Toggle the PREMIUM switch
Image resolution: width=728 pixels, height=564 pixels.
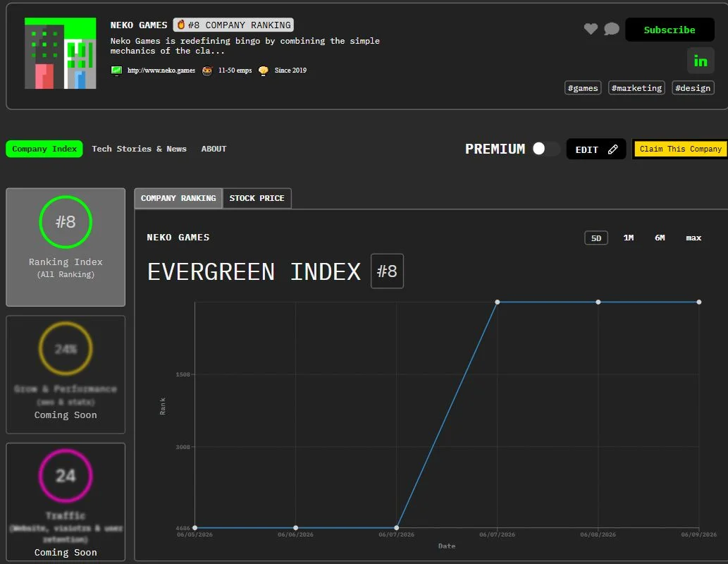pos(545,149)
